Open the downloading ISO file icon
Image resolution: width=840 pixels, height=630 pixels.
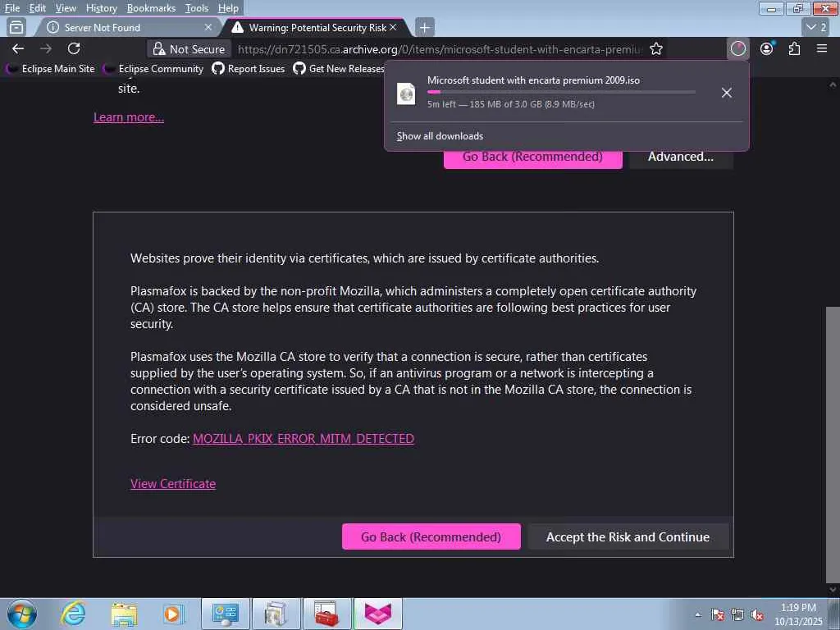[x=406, y=94]
